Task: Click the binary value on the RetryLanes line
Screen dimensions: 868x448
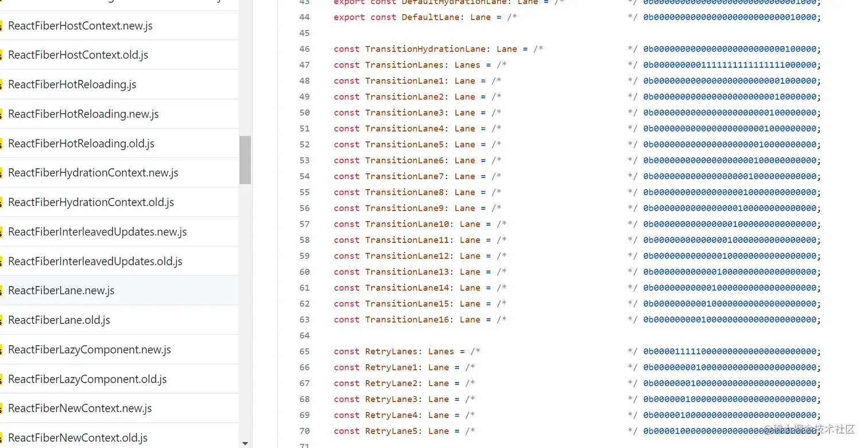Action: pos(730,352)
